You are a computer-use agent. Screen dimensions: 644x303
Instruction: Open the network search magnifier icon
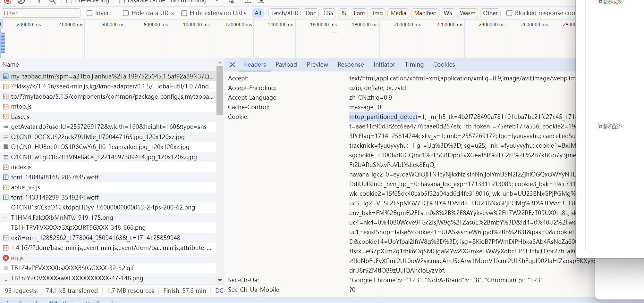(53, 1)
